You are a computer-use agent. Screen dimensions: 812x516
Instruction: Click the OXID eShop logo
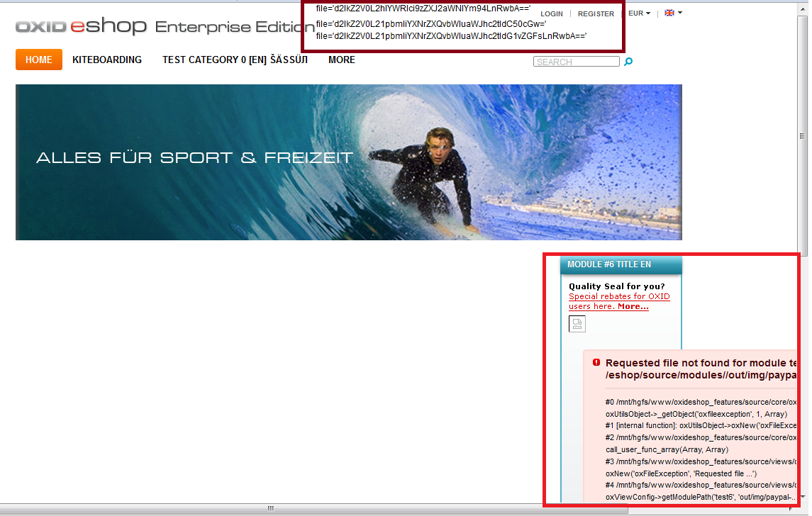81,27
